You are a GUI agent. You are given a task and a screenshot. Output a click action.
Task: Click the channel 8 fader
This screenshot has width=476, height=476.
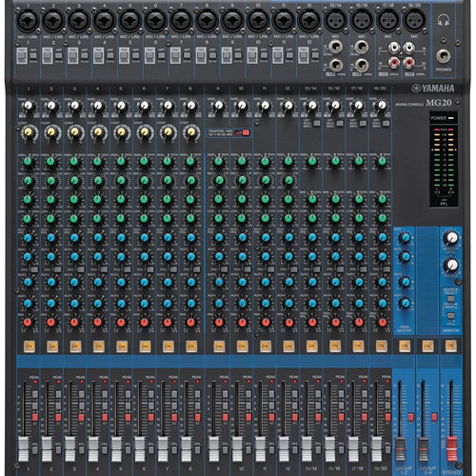click(x=187, y=448)
